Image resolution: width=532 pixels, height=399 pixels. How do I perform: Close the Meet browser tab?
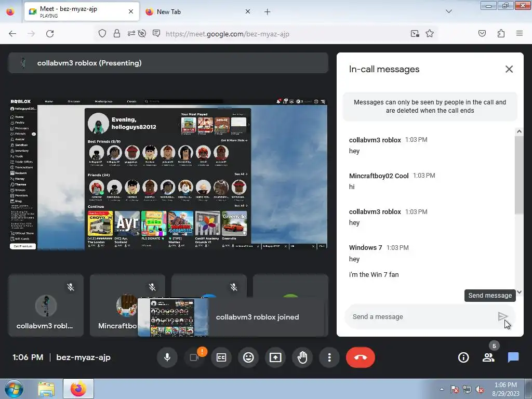click(130, 11)
